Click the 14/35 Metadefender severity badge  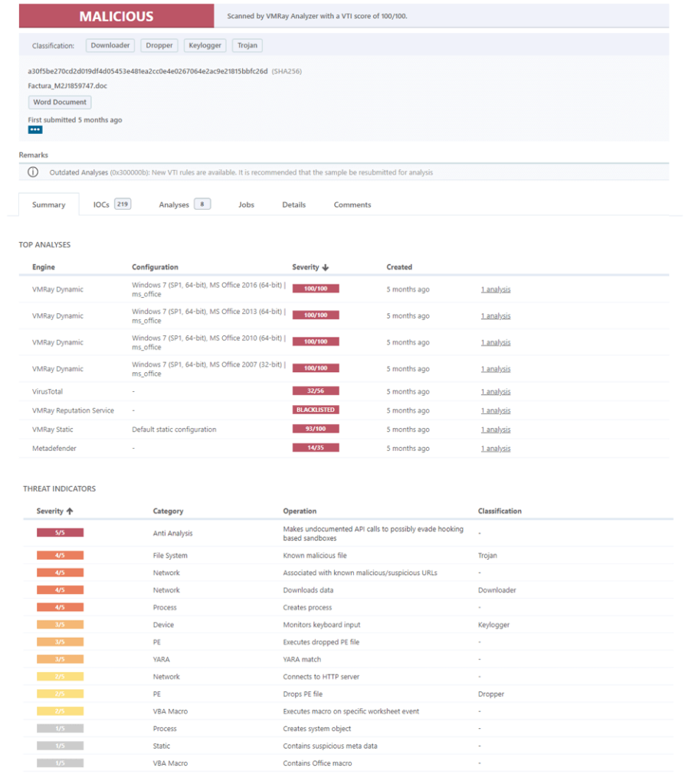pos(317,447)
